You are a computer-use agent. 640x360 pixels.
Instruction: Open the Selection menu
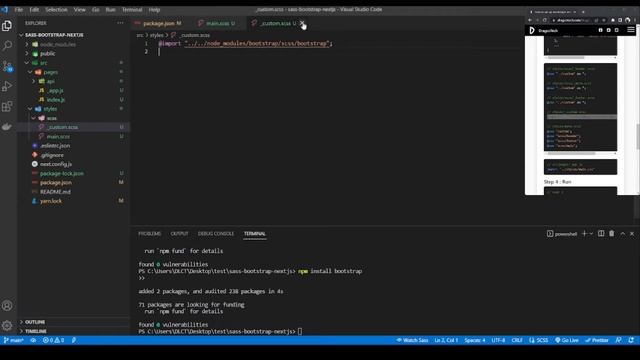[56, 9]
